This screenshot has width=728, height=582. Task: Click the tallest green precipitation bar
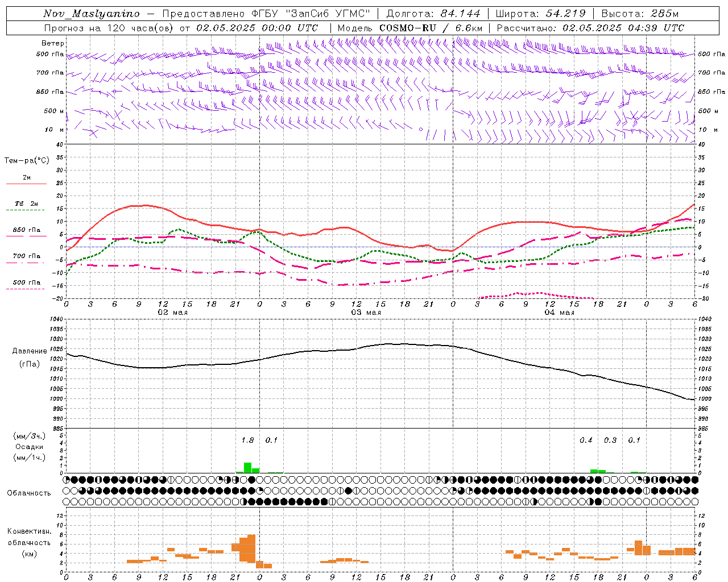247,468
